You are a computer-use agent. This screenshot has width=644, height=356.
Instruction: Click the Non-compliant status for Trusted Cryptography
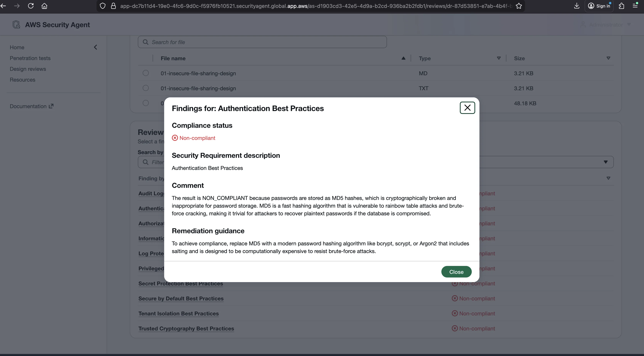tap(473, 328)
